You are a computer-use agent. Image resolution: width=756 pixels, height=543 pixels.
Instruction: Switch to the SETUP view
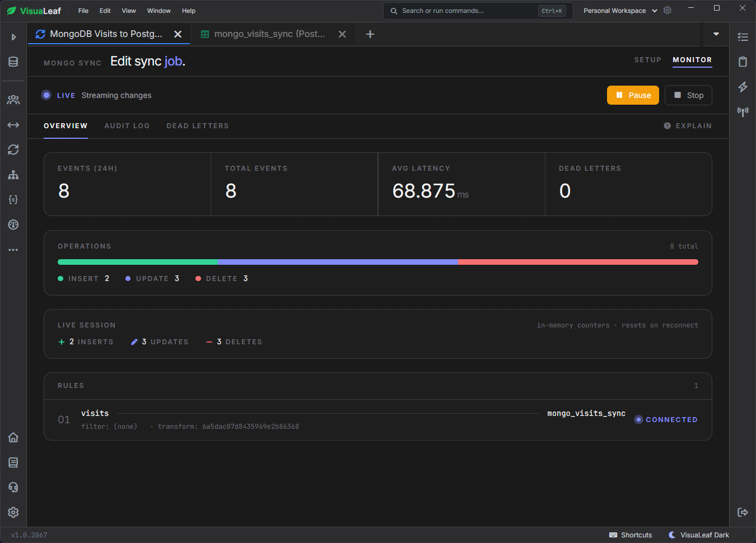point(647,60)
